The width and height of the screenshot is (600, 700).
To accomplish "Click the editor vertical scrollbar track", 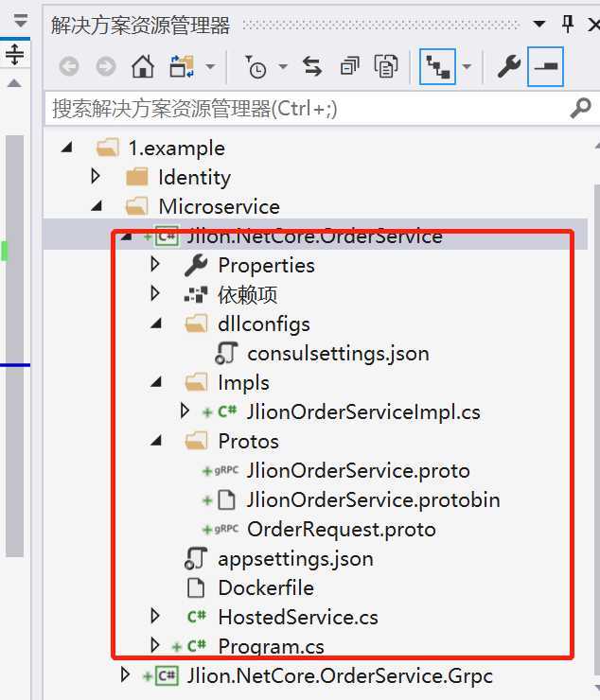I will coord(15,346).
